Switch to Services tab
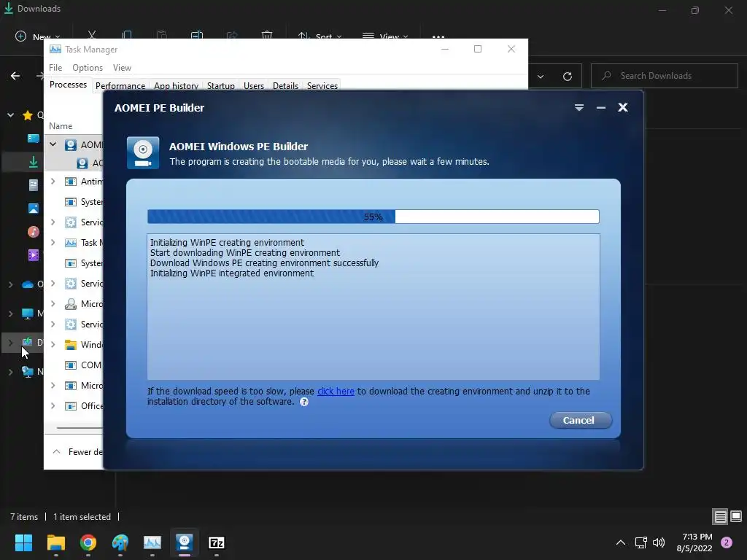Screen dimensions: 747x560 [x=322, y=86]
